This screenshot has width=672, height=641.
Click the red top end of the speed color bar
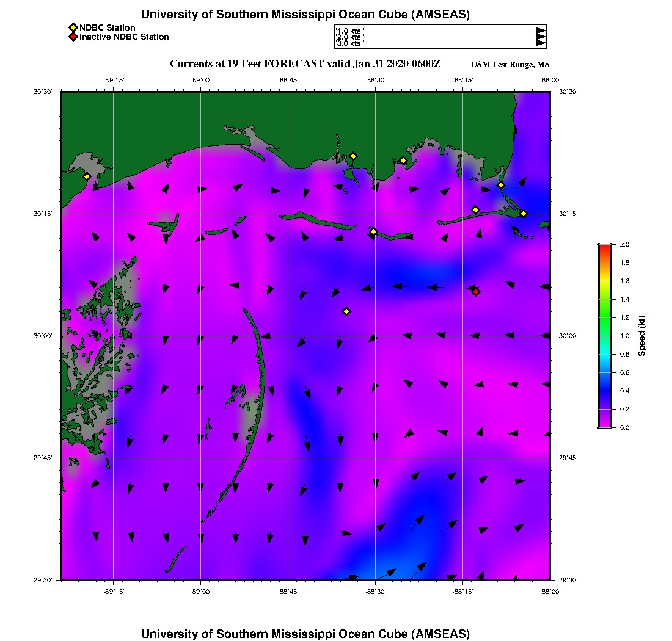point(604,246)
